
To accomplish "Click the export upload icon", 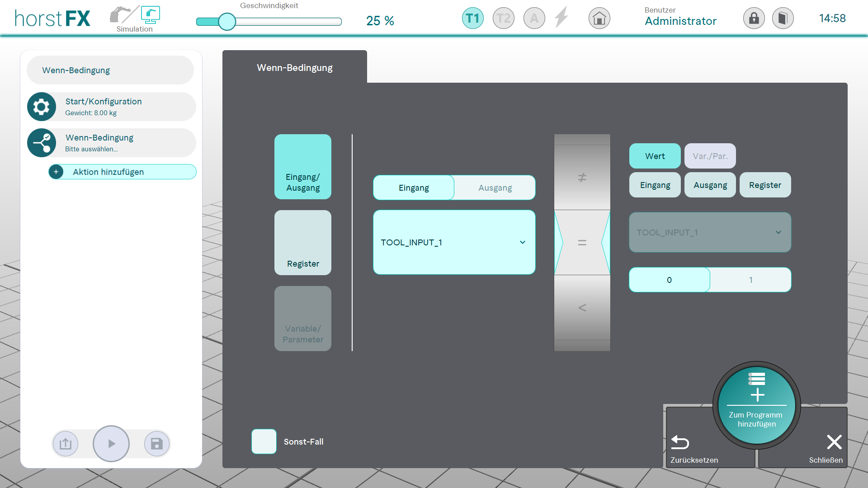I will [66, 444].
